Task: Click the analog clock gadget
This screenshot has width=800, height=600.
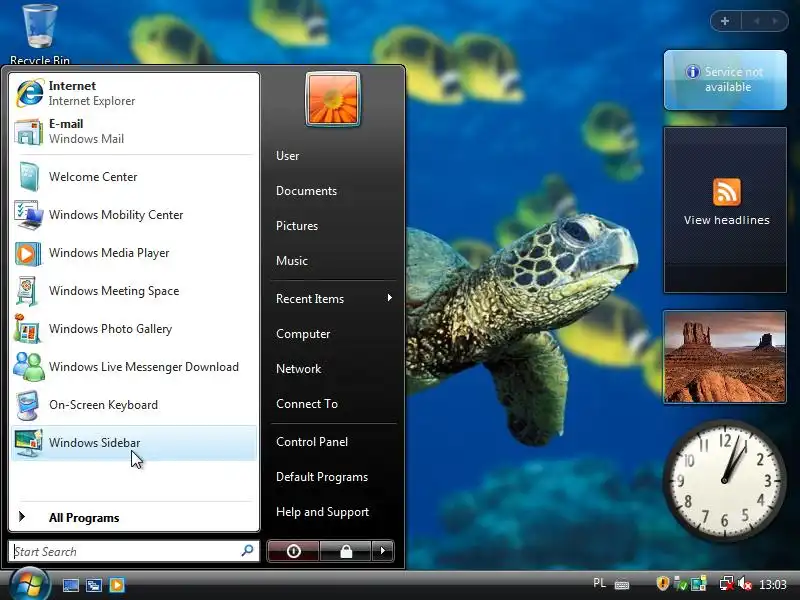Action: point(724,481)
